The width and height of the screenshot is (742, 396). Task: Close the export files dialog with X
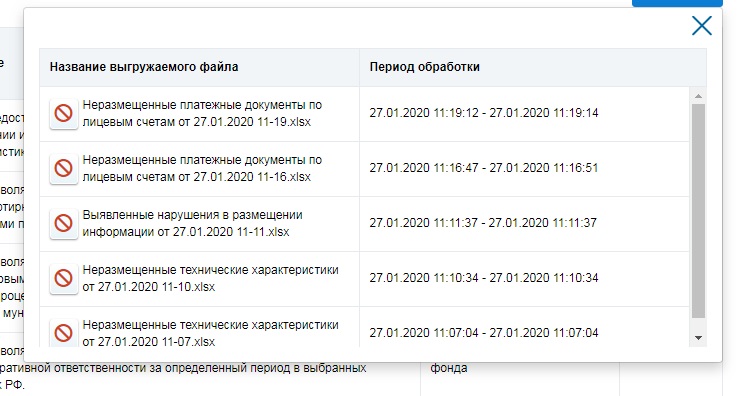coord(702,26)
